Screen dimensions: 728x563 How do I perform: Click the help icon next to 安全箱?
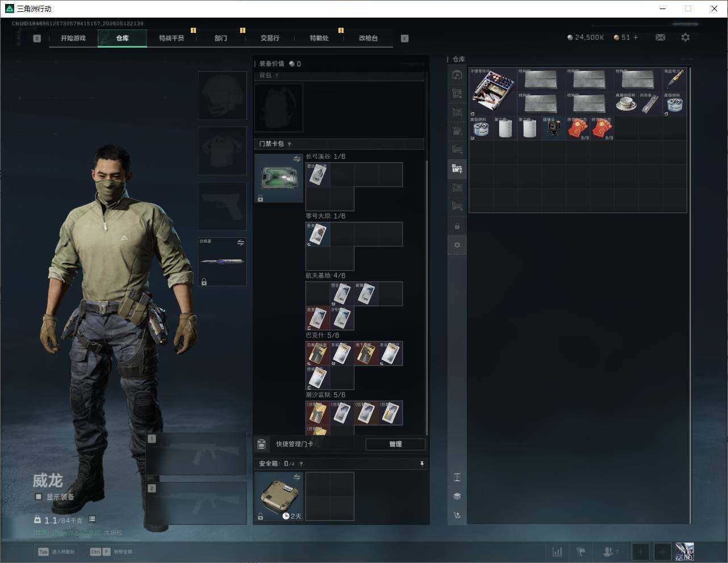(301, 464)
